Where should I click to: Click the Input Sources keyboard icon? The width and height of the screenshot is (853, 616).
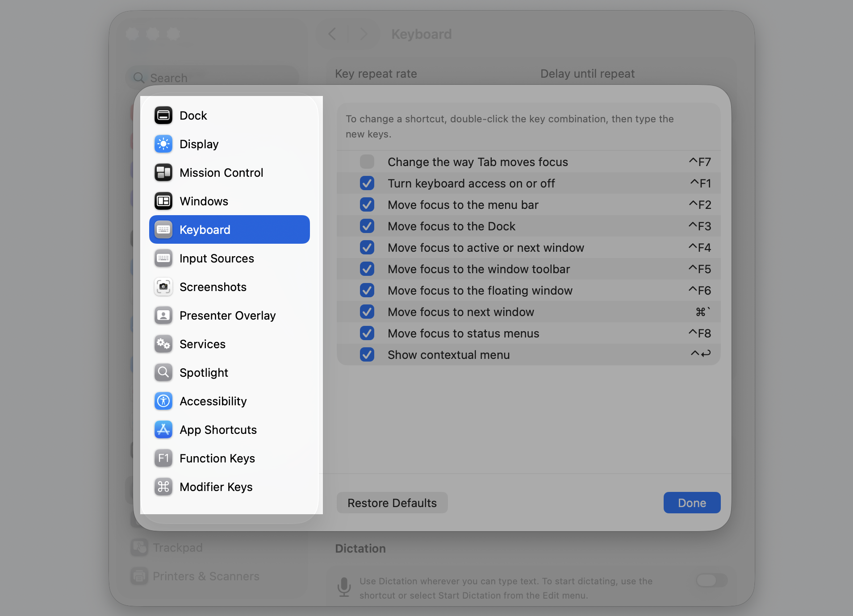pos(163,258)
